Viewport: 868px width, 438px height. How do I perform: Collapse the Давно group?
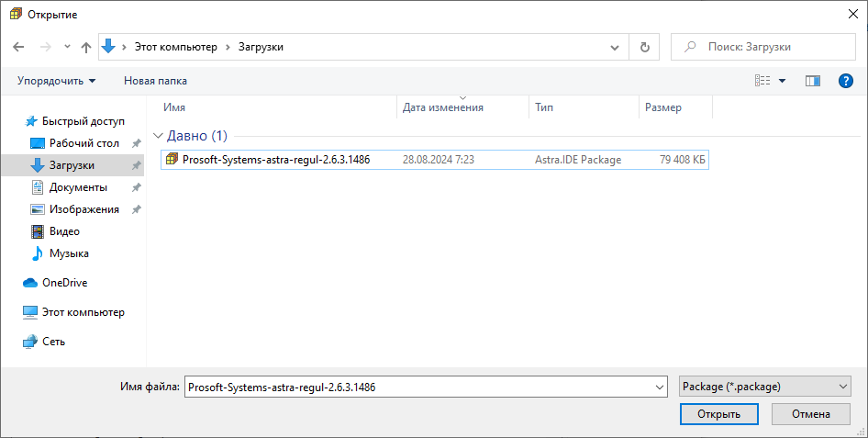point(160,136)
